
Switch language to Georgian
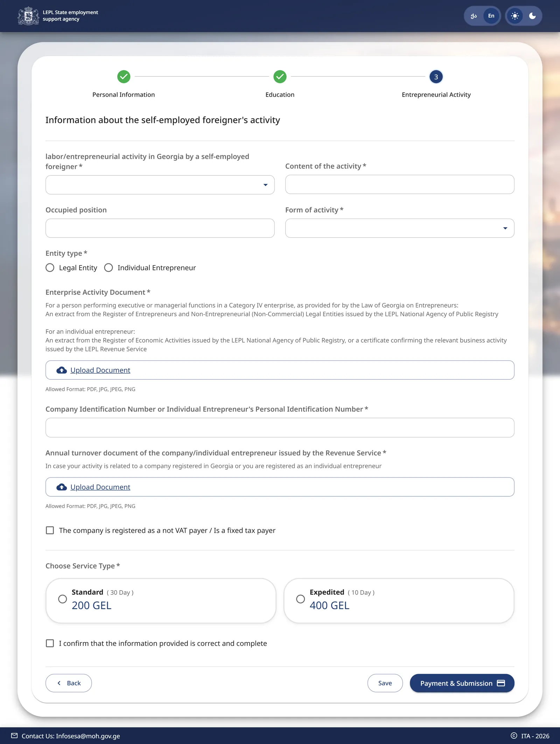coord(474,16)
